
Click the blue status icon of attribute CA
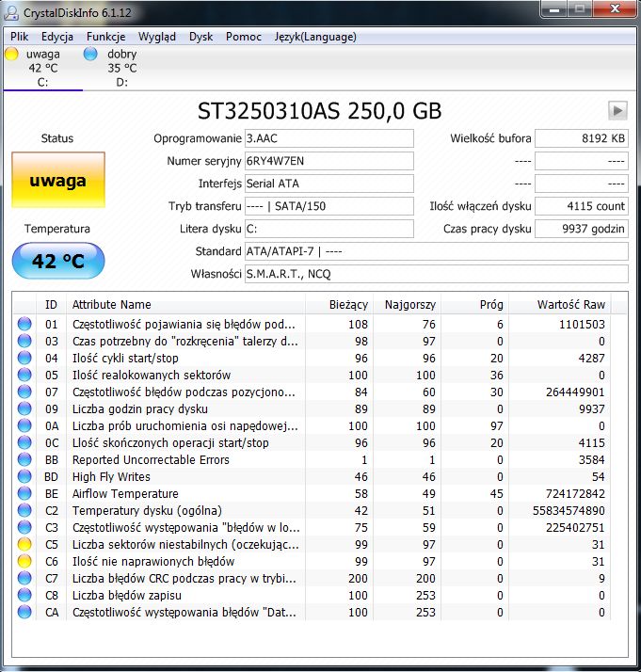[24, 612]
